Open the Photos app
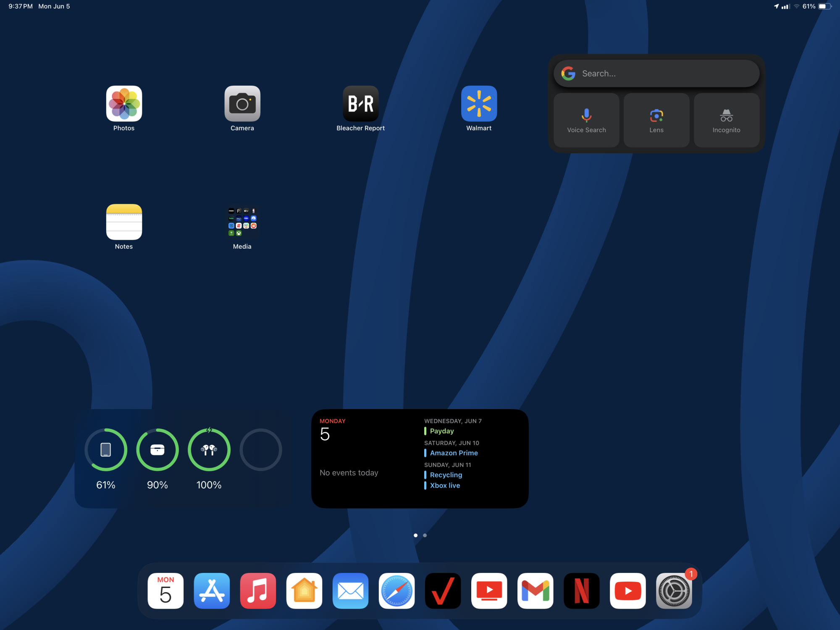Screen dimensions: 840x630 tap(124, 104)
